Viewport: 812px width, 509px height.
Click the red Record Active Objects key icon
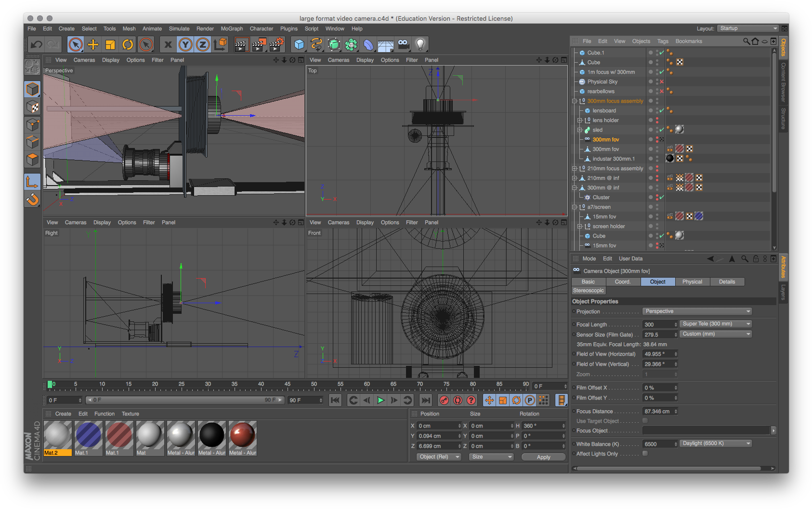[x=444, y=400]
